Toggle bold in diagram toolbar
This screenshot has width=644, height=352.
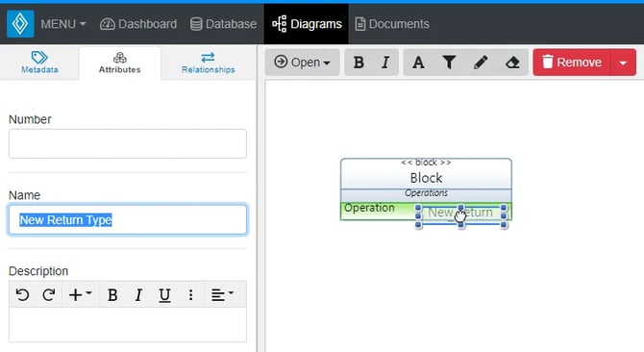pos(359,63)
